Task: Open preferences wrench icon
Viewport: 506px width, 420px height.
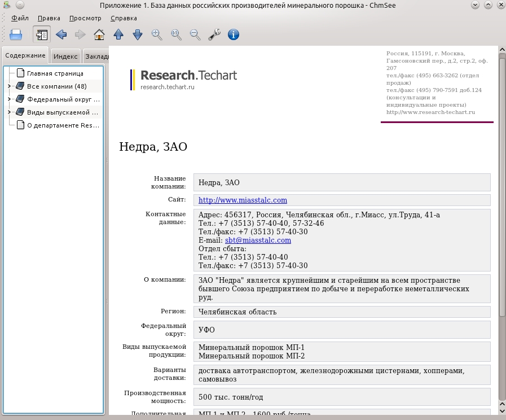Action: 214,34
